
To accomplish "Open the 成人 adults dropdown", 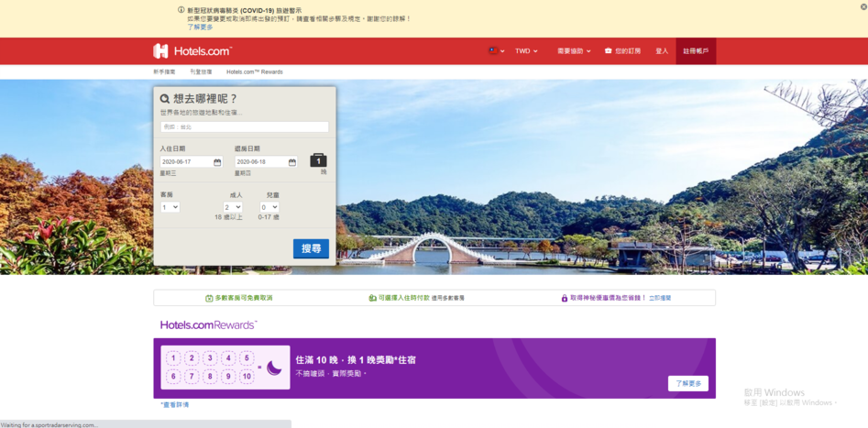I will pyautogui.click(x=233, y=207).
